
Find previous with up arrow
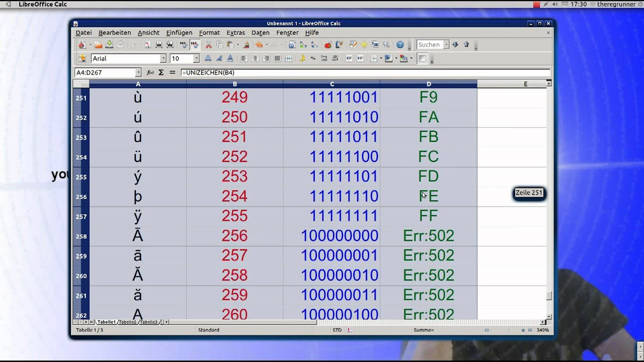pyautogui.click(x=466, y=45)
